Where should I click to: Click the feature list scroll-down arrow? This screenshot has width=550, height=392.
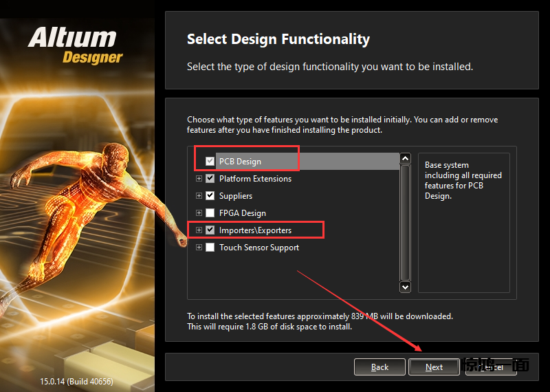pyautogui.click(x=405, y=287)
